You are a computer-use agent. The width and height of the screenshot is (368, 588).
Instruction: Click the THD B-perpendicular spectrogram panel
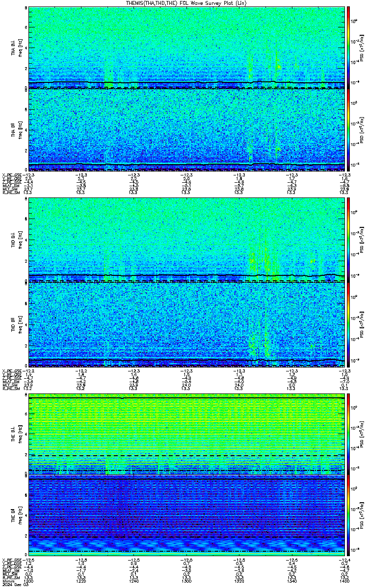click(x=187, y=241)
